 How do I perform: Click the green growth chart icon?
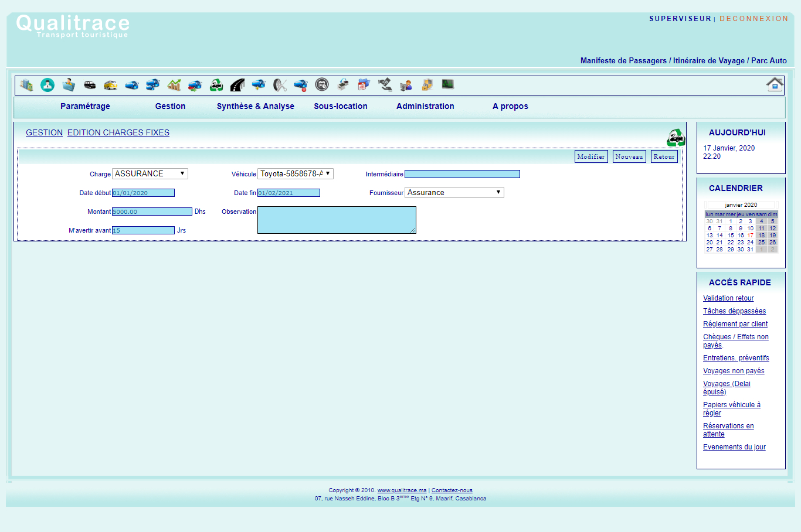(174, 85)
